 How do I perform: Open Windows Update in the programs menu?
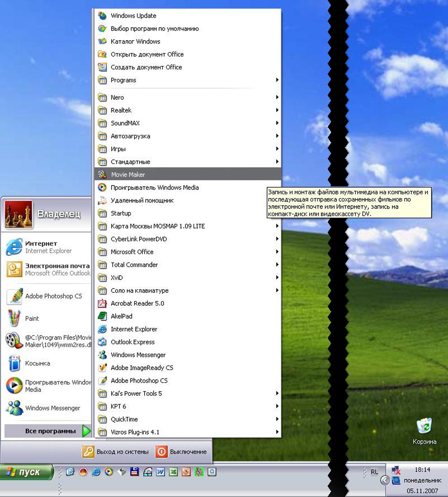(x=133, y=16)
